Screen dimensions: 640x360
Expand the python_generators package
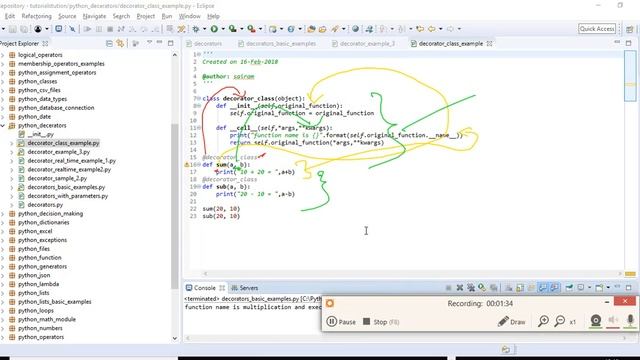(3, 267)
